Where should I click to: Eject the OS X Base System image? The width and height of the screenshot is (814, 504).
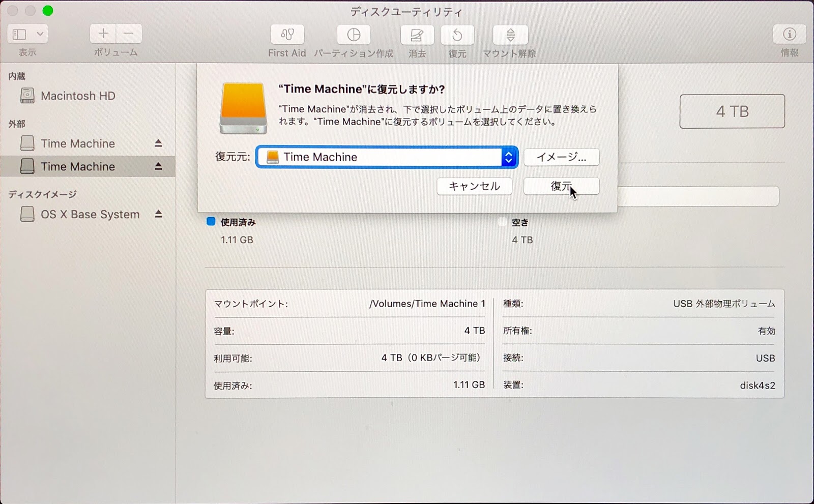(158, 214)
